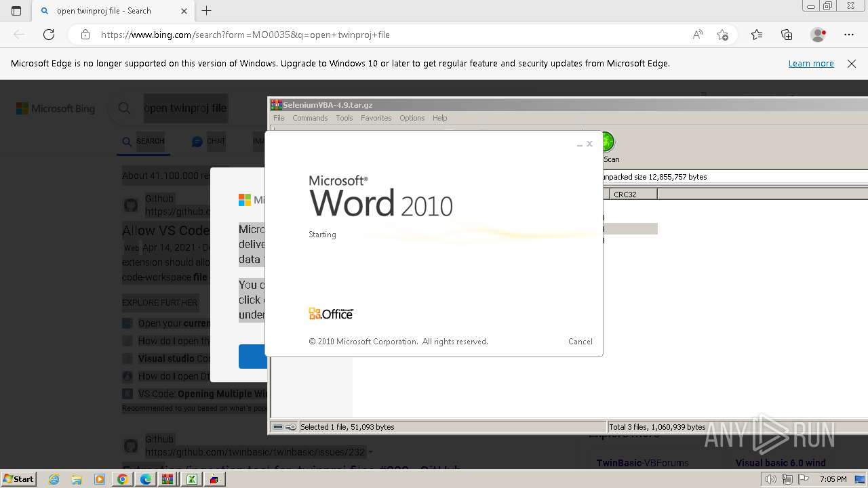Open WinRAR File menu
This screenshot has height=488, width=868.
coord(279,118)
